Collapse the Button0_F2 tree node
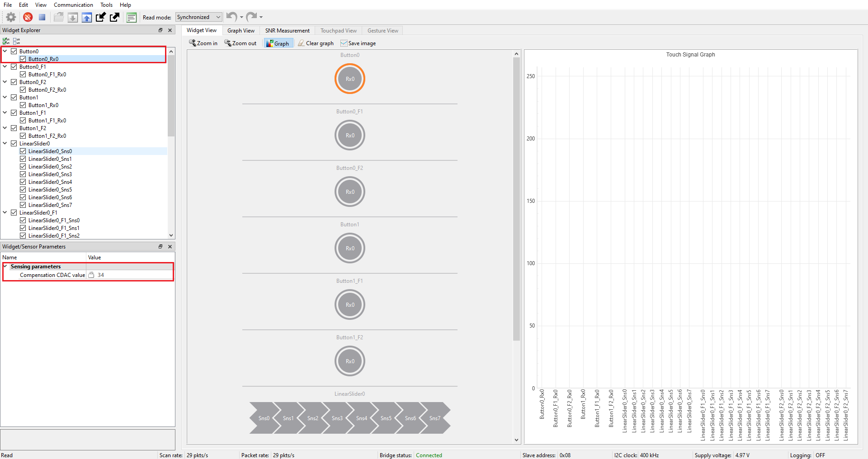This screenshot has width=868, height=459. (5, 82)
